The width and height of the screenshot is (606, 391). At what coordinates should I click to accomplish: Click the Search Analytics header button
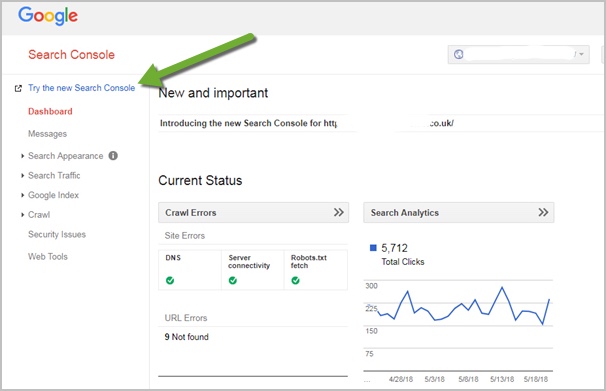pos(459,212)
